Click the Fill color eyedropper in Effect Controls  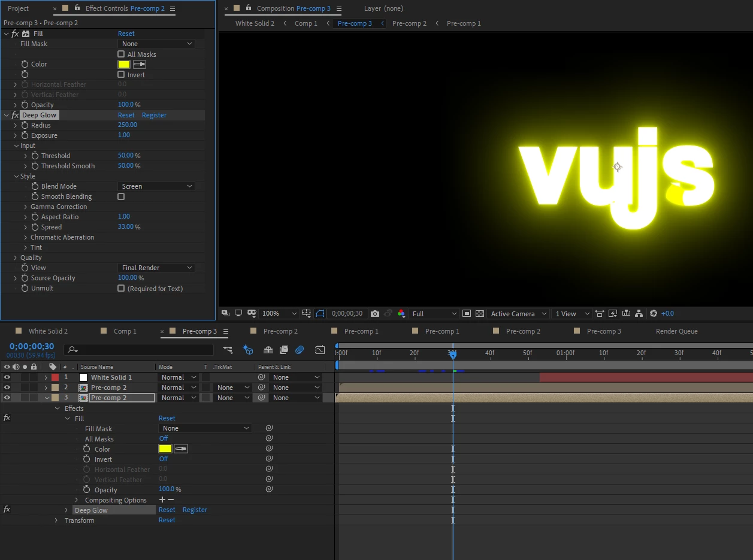tap(139, 64)
